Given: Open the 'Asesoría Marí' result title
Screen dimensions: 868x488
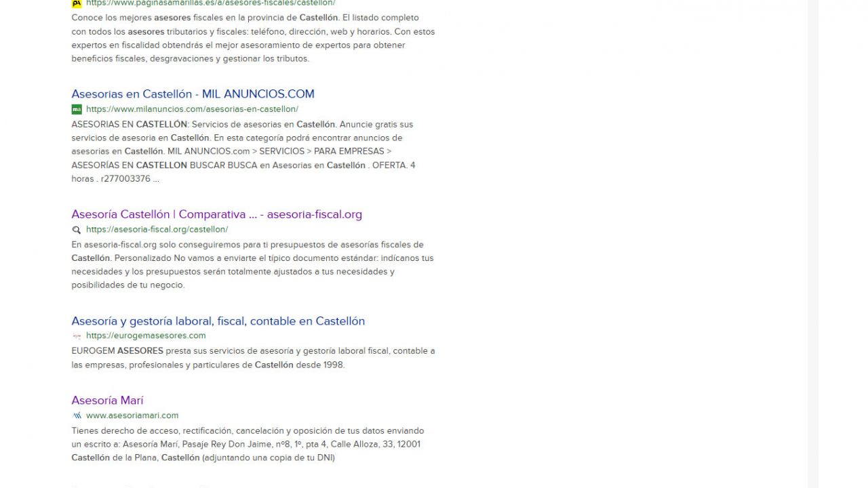Looking at the screenshot, I should 107,401.
